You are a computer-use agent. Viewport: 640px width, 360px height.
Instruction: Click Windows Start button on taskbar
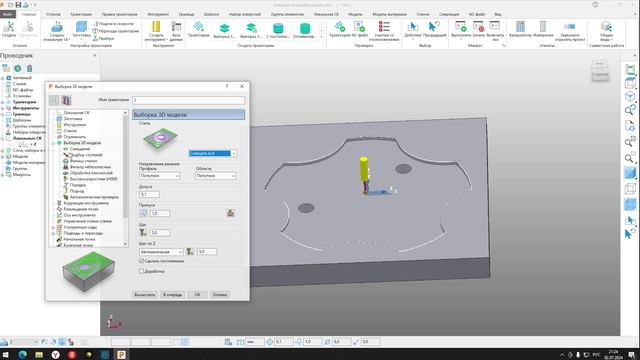pyautogui.click(x=6, y=354)
